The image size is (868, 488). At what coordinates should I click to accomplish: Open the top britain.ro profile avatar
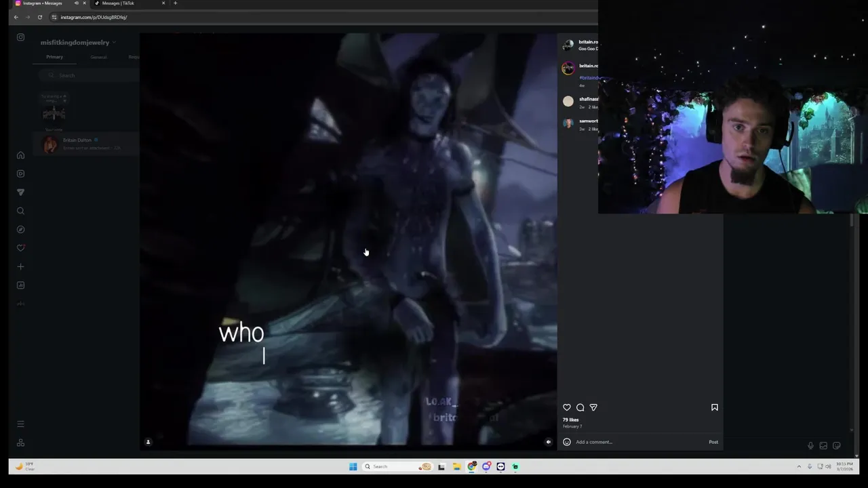[x=568, y=45]
